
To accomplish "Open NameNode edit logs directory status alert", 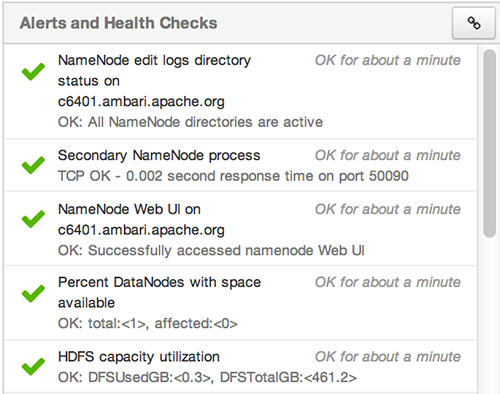I will (x=154, y=81).
